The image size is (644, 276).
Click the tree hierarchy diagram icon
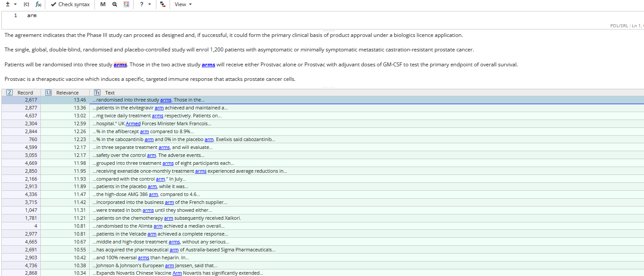[163, 4]
